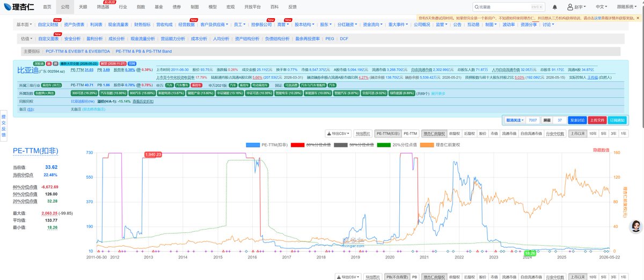The image size is (644, 280).
Task: Select 上市以来 range in PE chart
Action: (577, 134)
